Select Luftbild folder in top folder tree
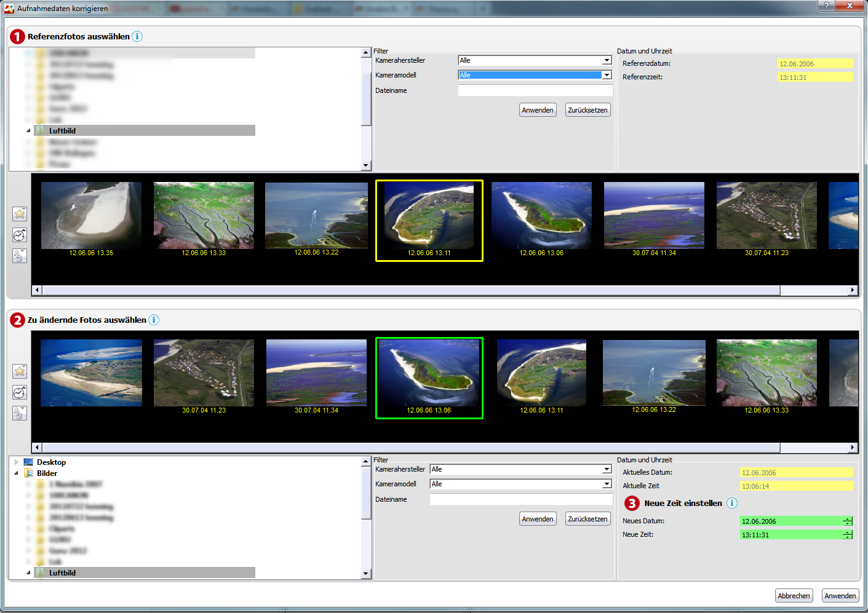The image size is (868, 613). point(62,131)
